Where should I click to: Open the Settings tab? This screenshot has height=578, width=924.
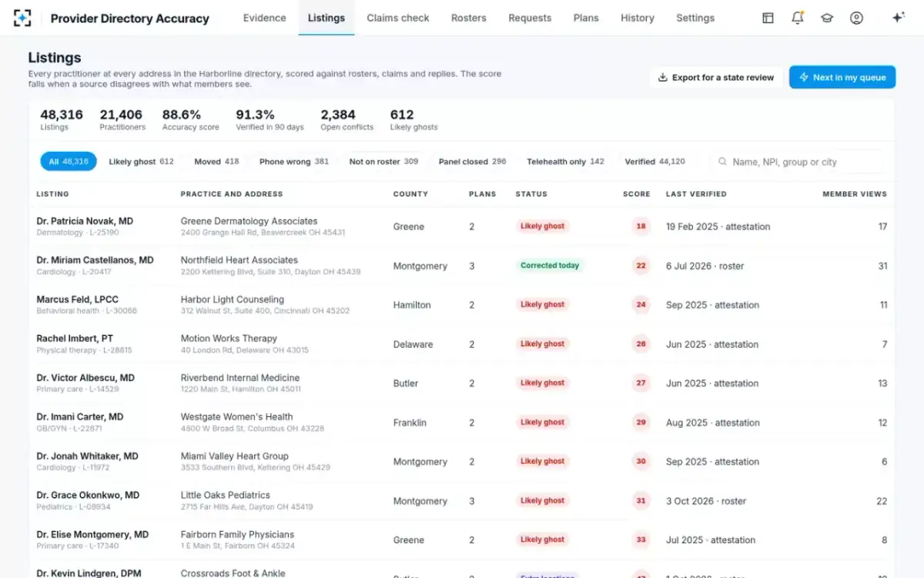(695, 18)
